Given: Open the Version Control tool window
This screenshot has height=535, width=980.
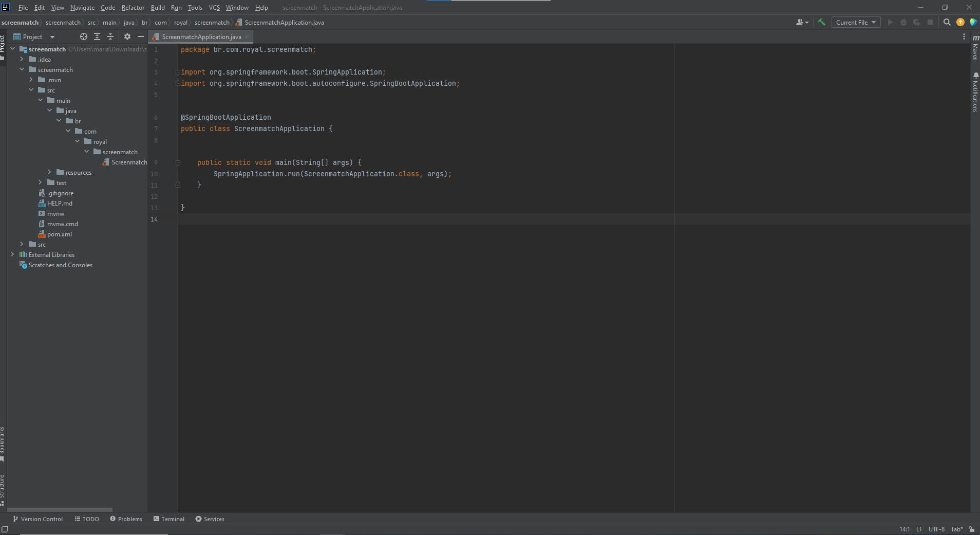Looking at the screenshot, I should 37,519.
